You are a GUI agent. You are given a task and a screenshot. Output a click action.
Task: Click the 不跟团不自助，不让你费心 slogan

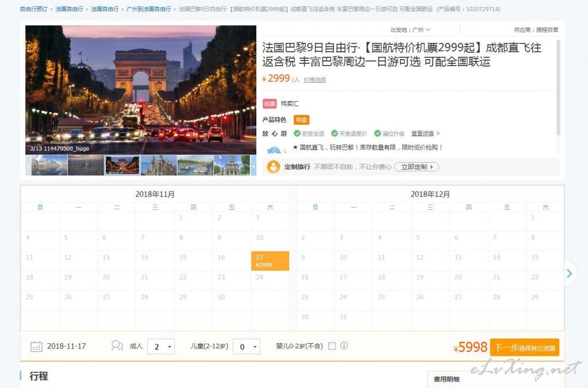pos(352,167)
